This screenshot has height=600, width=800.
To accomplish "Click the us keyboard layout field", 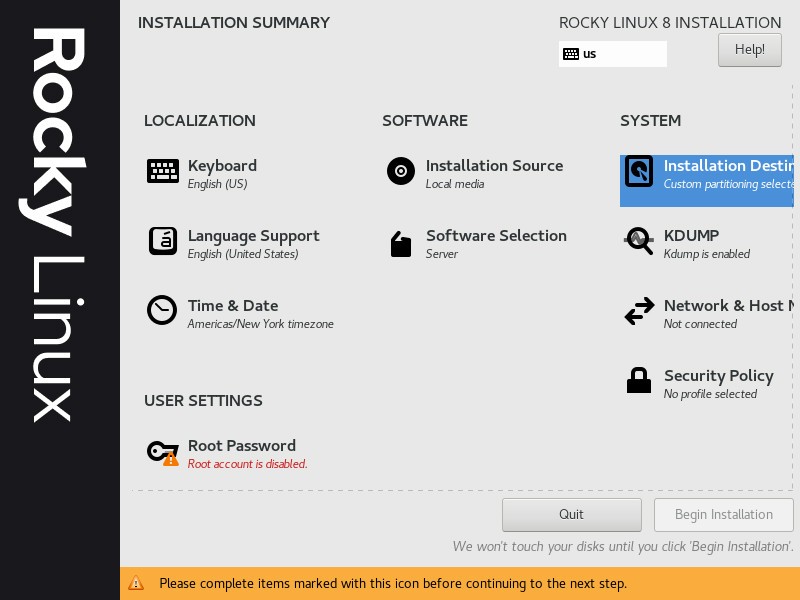I will point(613,54).
